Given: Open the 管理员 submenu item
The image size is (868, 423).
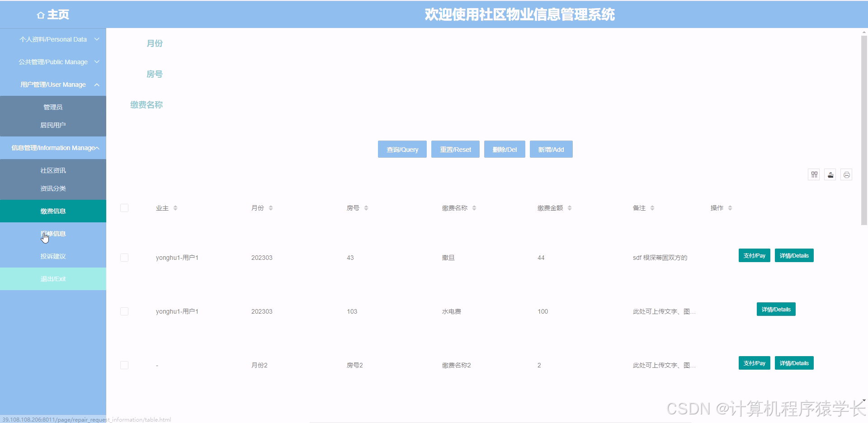Looking at the screenshot, I should point(53,107).
